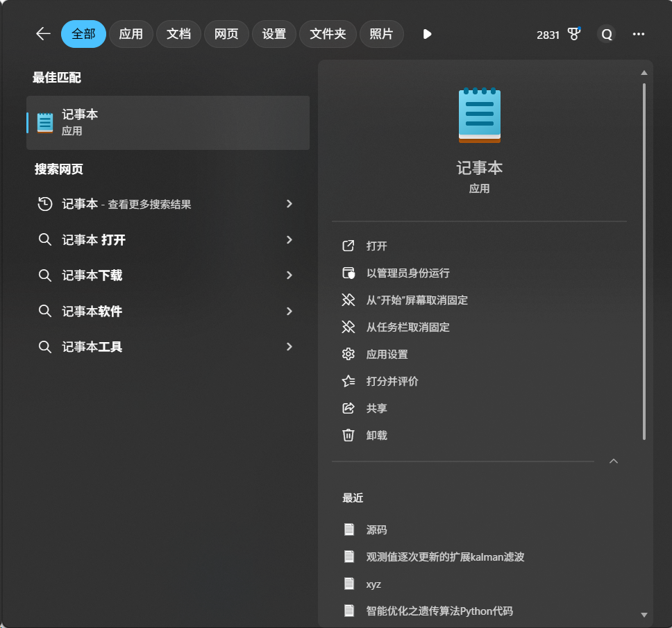Switch to the 文档 filter tab
This screenshot has width=672, height=628.
point(178,34)
